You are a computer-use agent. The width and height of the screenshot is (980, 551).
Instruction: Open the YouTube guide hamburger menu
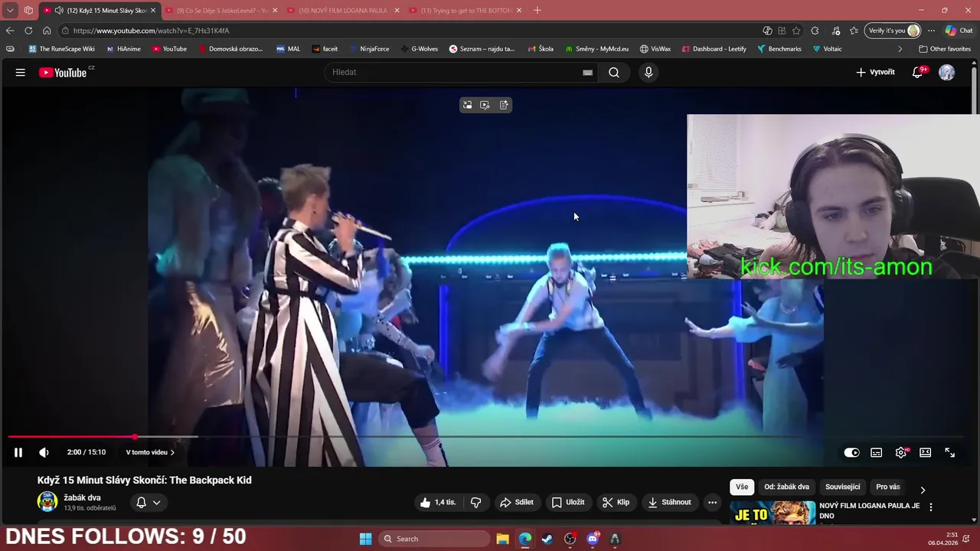20,72
